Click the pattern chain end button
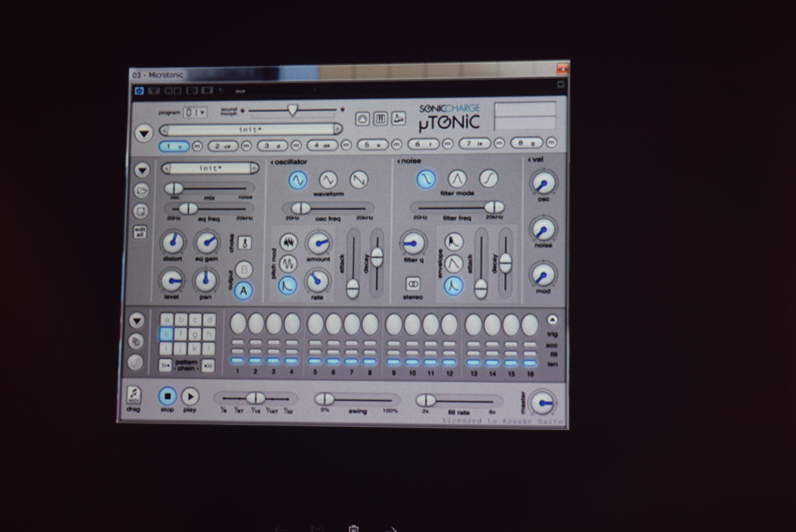 [208, 366]
